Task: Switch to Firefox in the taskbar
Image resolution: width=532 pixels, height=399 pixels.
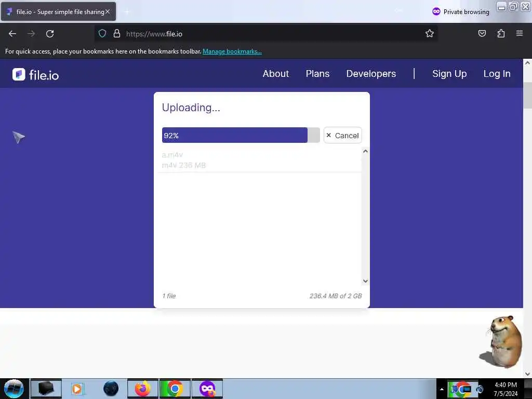Action: click(143, 389)
